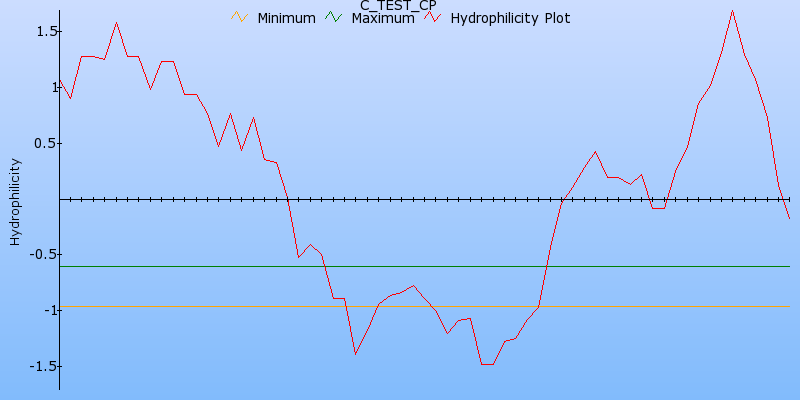Select the Hydrophilicity Plot legend label
Viewport: 800px width, 400px height.
(510, 18)
